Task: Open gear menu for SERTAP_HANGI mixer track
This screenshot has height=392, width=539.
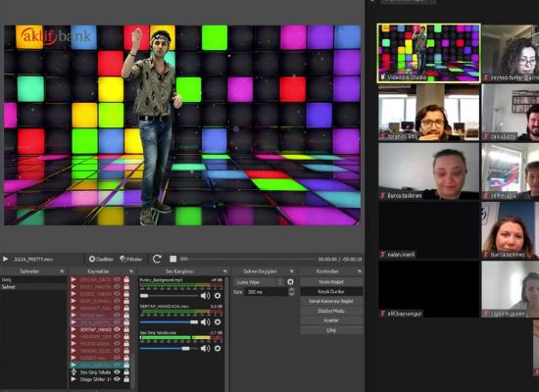Action: click(218, 322)
